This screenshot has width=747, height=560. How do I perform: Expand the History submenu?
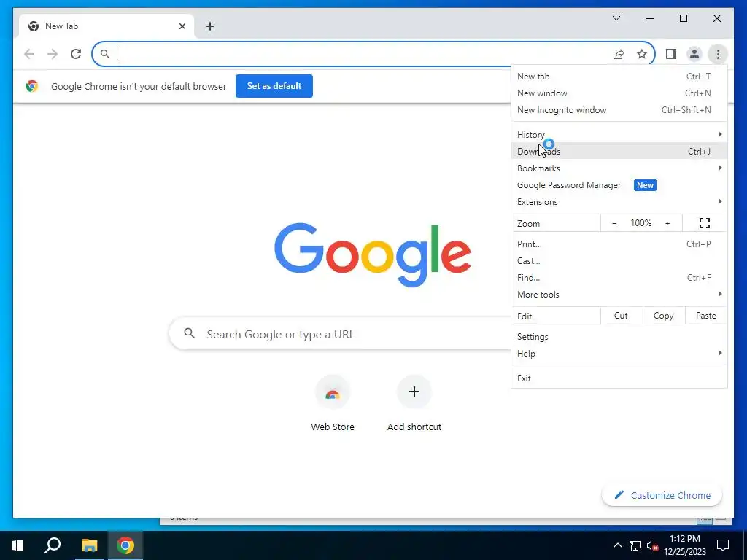pos(619,135)
